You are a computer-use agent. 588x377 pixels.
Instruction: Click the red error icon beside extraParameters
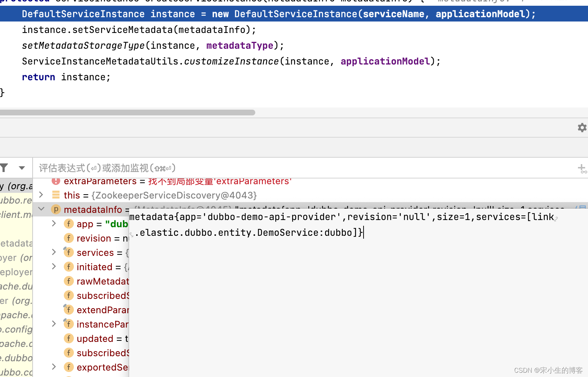(56, 181)
